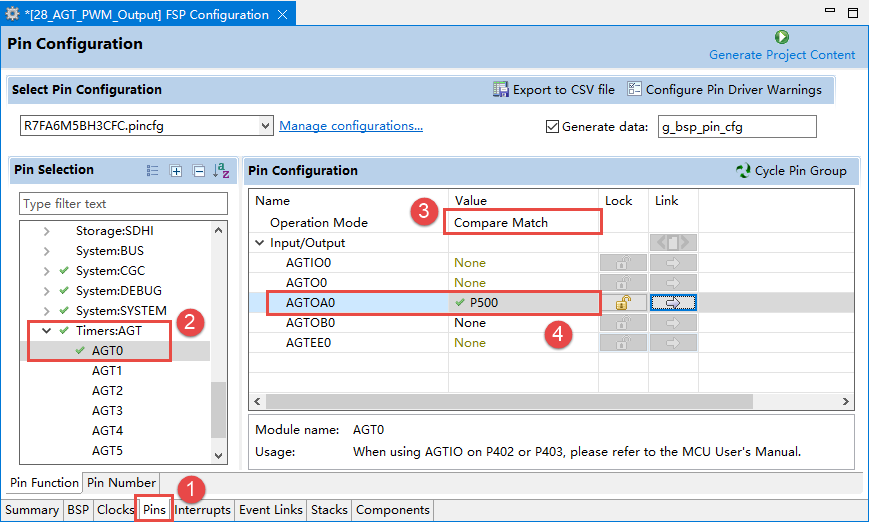Select AGT5 in the pin tree
Viewport: 869px width, 522px height.
pyautogui.click(x=107, y=451)
